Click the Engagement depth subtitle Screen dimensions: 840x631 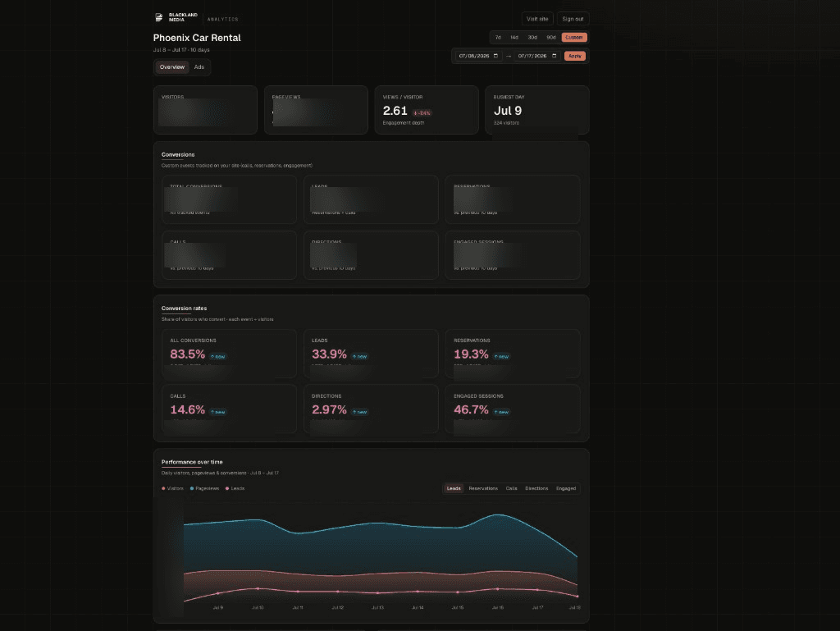tap(404, 123)
